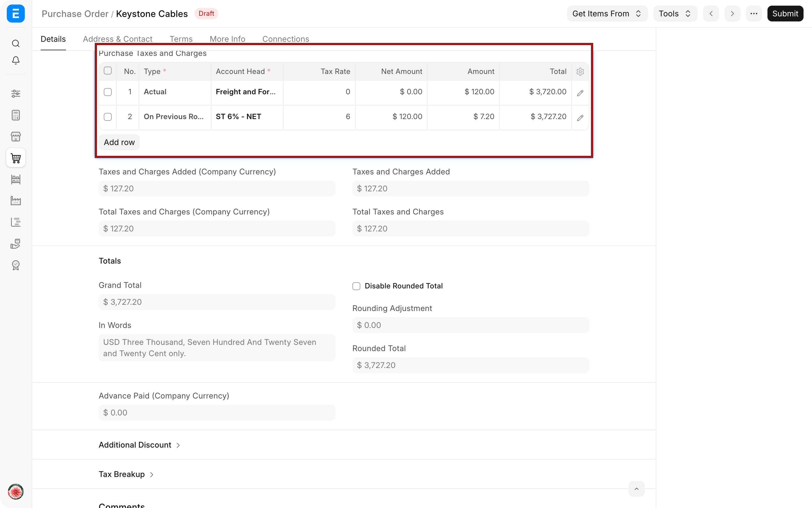Viewport: 812px width, 508px height.
Task: Click the Net Amount column header
Action: pyautogui.click(x=391, y=71)
